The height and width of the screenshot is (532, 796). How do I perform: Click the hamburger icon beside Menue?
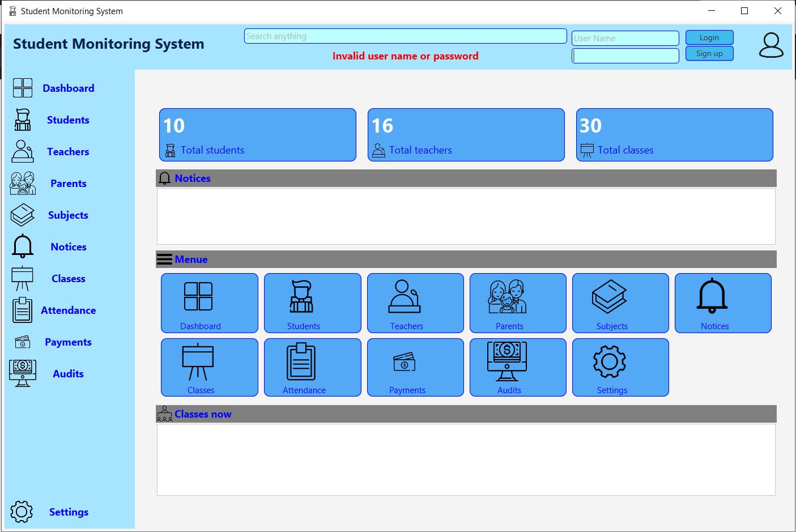165,259
